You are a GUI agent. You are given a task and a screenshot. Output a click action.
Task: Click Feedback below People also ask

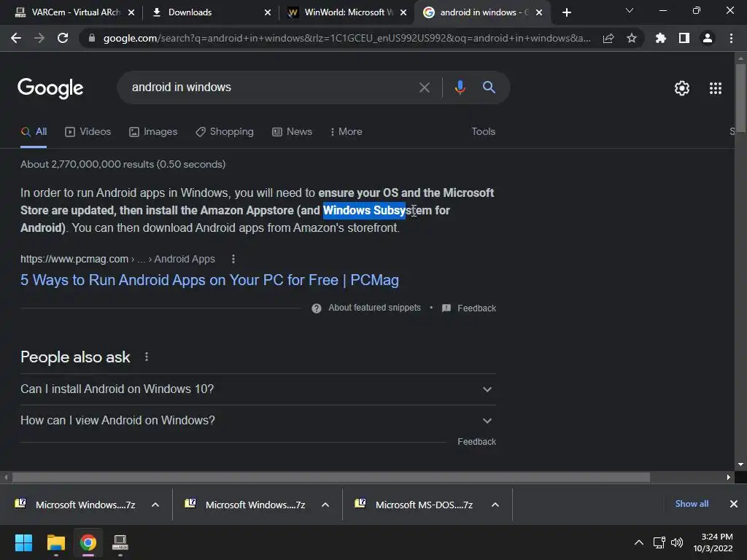point(476,442)
